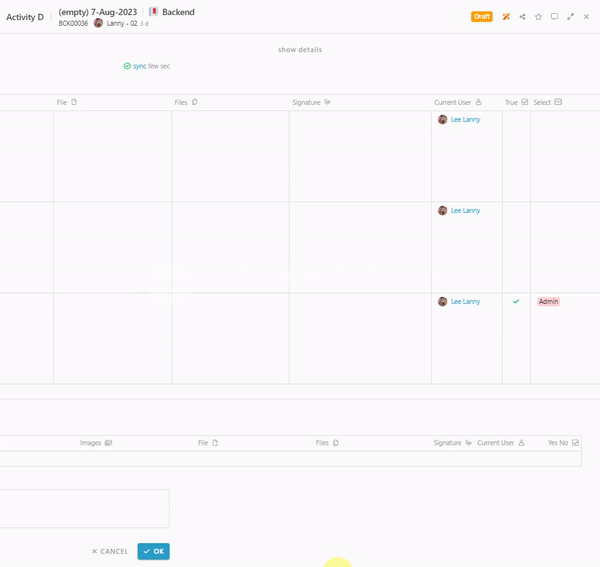Open the Select cell in first row
Screen dimensions: 600x567
click(564, 155)
